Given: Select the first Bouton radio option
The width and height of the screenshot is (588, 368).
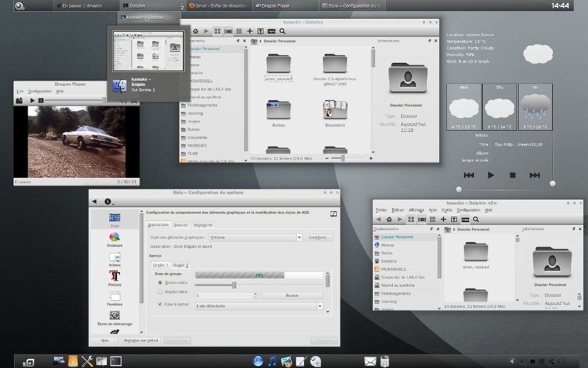Looking at the screenshot, I should tap(160, 283).
